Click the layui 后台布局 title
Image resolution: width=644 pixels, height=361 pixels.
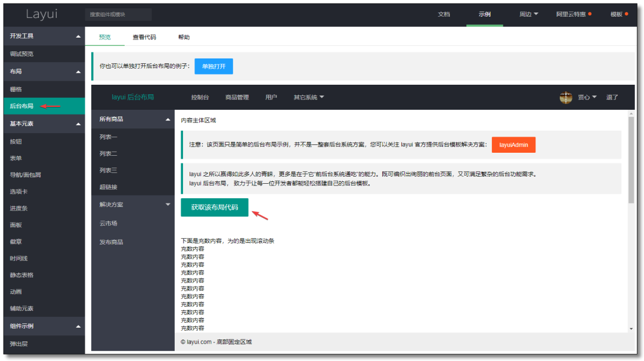point(132,97)
